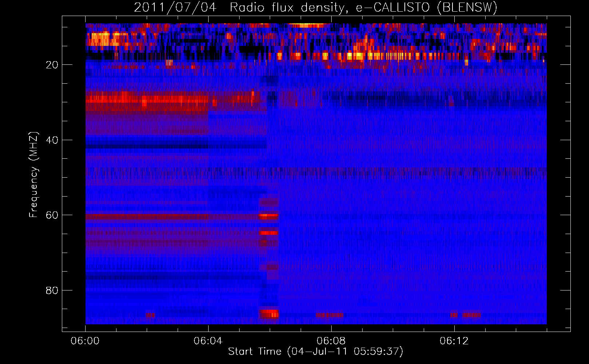
Task: Click the 06:04 time tick label
Action: [x=208, y=341]
